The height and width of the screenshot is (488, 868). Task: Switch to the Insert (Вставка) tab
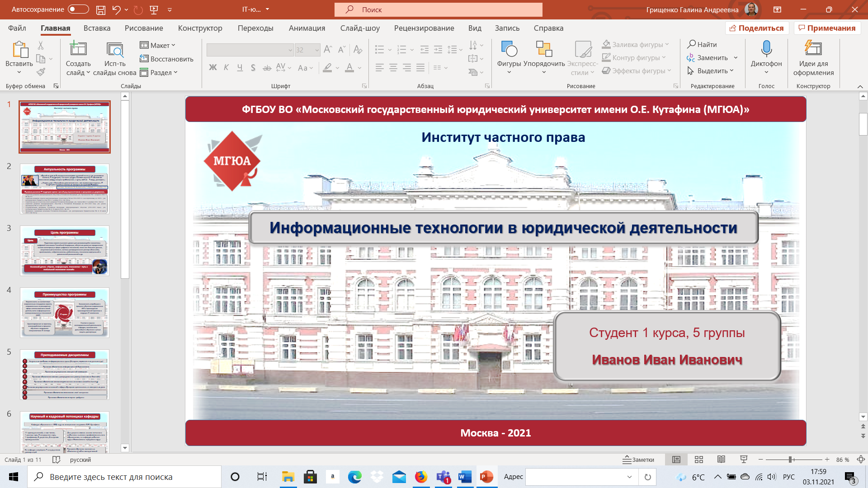point(97,28)
